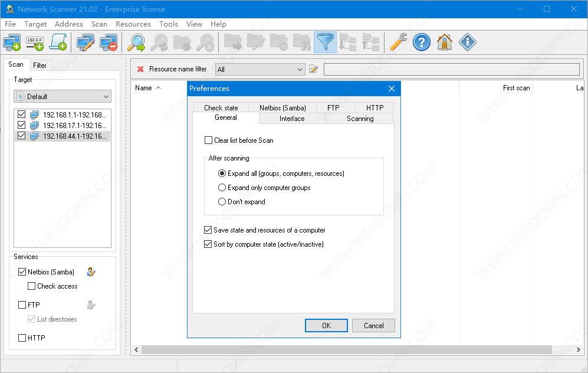Screen dimensions: 588x373
Task: Click the expand tree toolbar icon
Action: (x=347, y=42)
